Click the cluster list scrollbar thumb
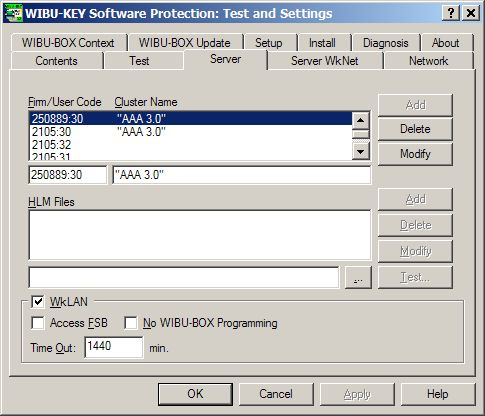Image resolution: width=485 pixels, height=416 pixels. pyautogui.click(x=361, y=134)
